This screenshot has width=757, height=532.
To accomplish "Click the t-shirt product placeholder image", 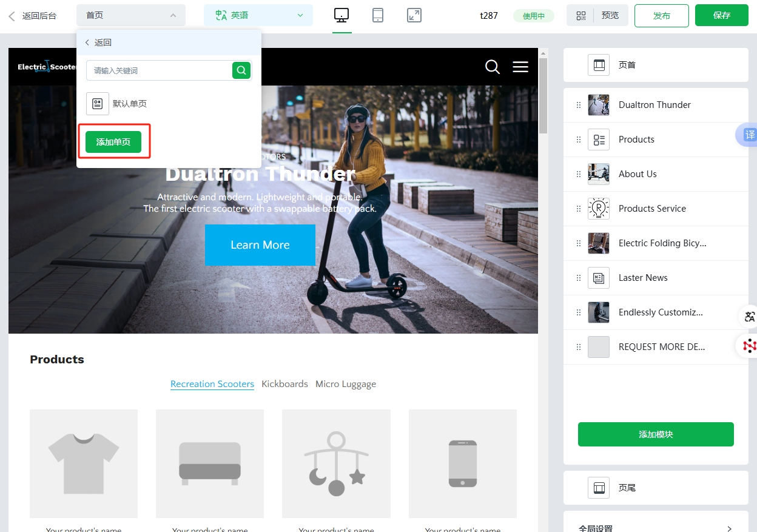I will 84,463.
